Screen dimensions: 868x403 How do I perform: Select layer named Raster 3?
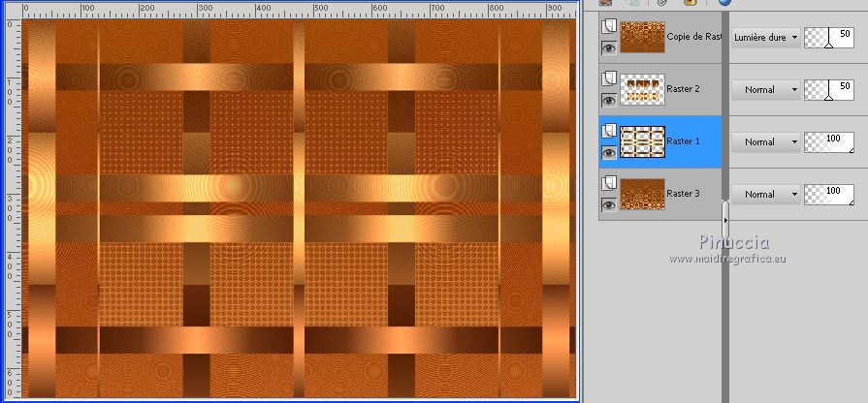pos(683,194)
